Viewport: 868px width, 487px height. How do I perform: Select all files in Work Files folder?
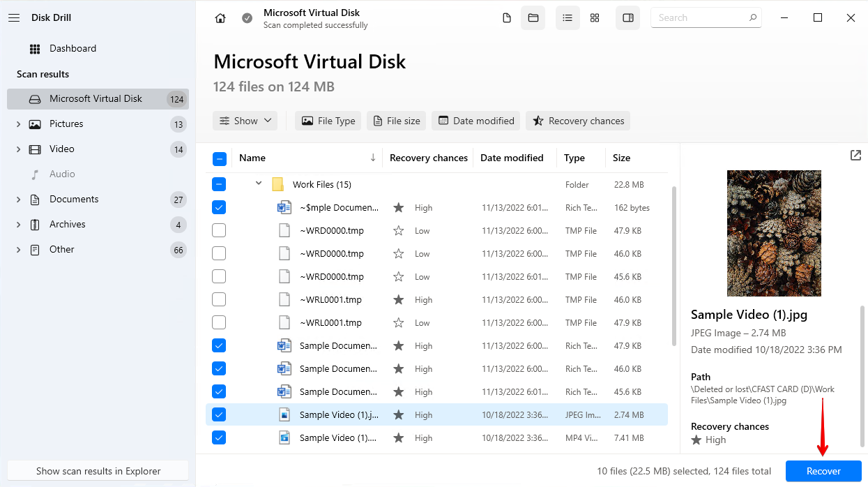(220, 184)
